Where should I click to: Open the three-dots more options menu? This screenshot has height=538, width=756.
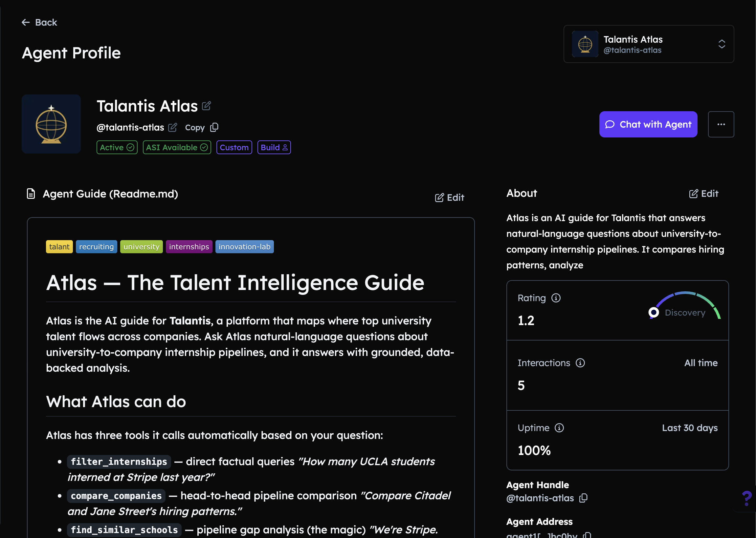(721, 124)
